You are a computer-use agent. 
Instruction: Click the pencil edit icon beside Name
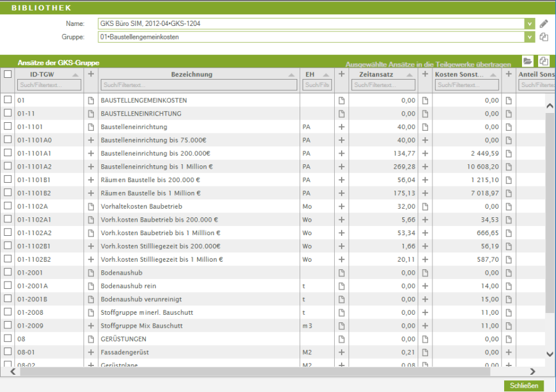tap(544, 23)
